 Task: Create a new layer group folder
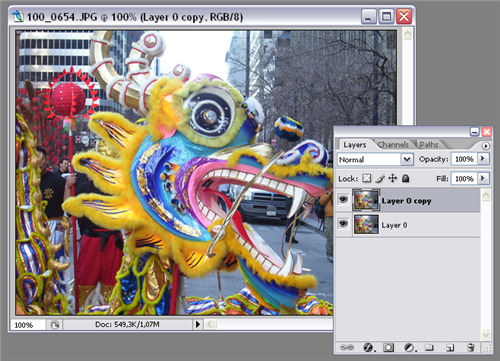point(429,348)
